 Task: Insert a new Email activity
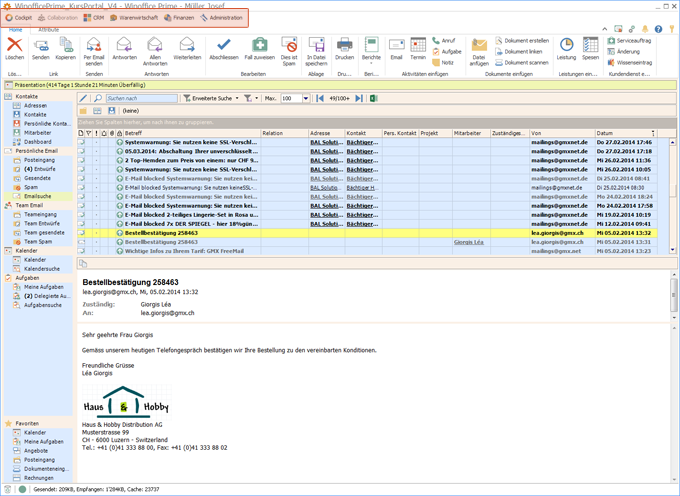tap(396, 49)
